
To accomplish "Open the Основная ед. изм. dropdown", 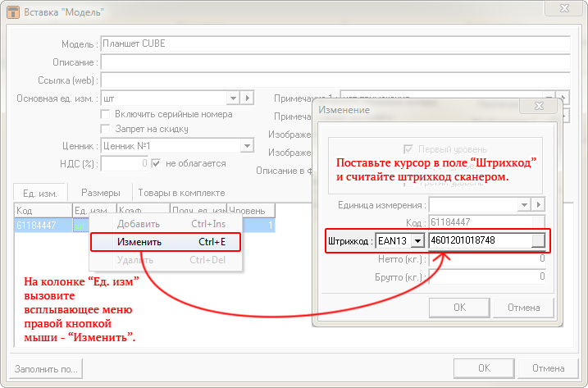I will pyautogui.click(x=233, y=98).
